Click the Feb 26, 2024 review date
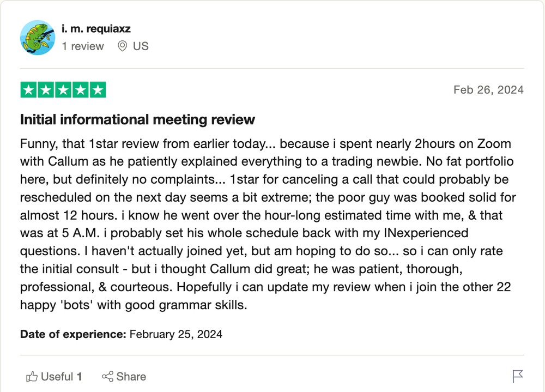Image resolution: width=545 pixels, height=392 pixels. (488, 90)
